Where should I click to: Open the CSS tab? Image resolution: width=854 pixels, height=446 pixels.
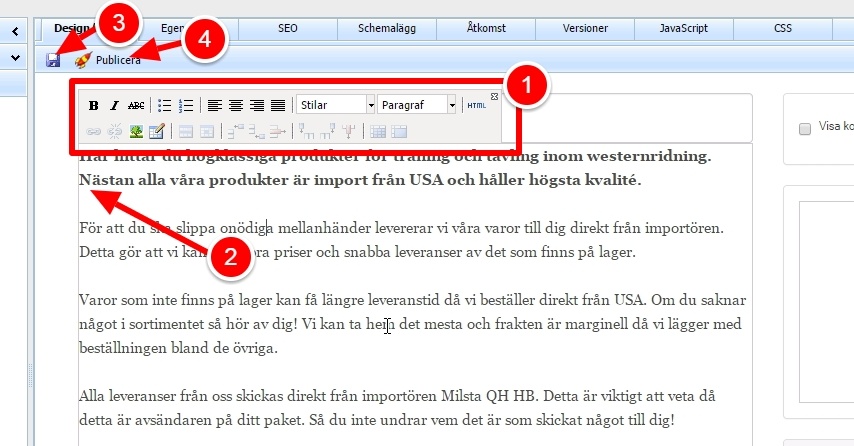pyautogui.click(x=783, y=28)
